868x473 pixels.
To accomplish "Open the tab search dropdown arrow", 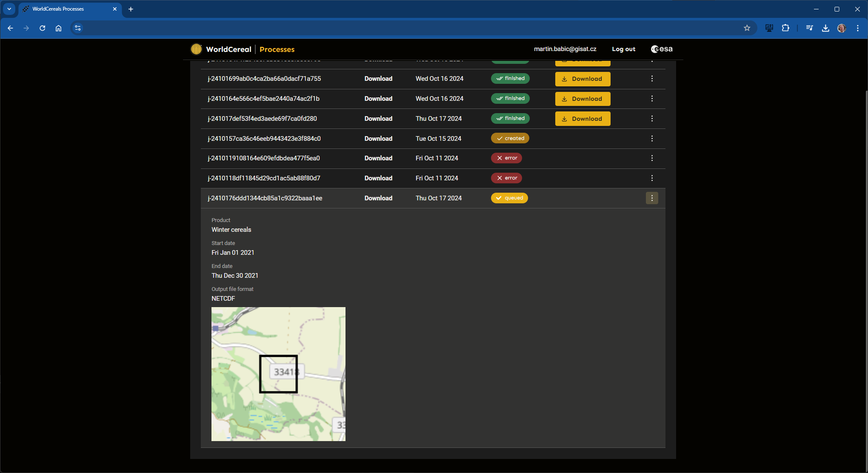I will click(9, 9).
